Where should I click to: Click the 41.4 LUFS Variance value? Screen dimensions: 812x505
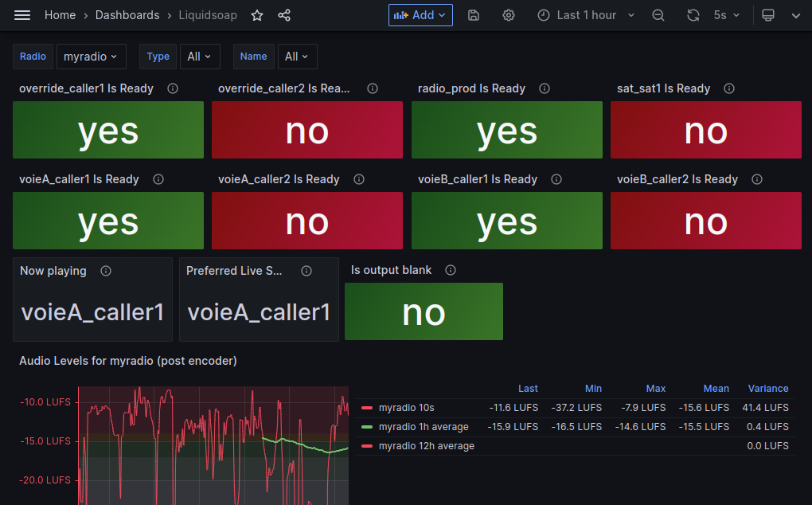pyautogui.click(x=765, y=408)
